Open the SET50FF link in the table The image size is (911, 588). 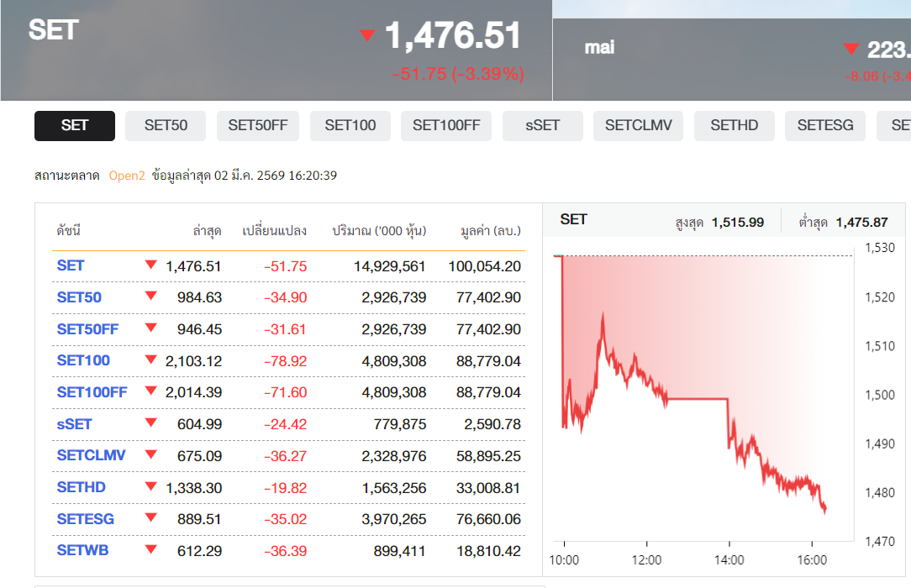pos(87,329)
